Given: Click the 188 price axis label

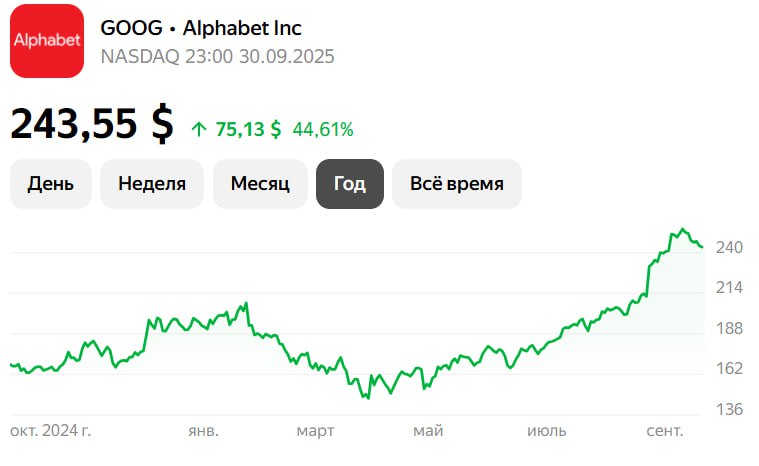Looking at the screenshot, I should 729,329.
